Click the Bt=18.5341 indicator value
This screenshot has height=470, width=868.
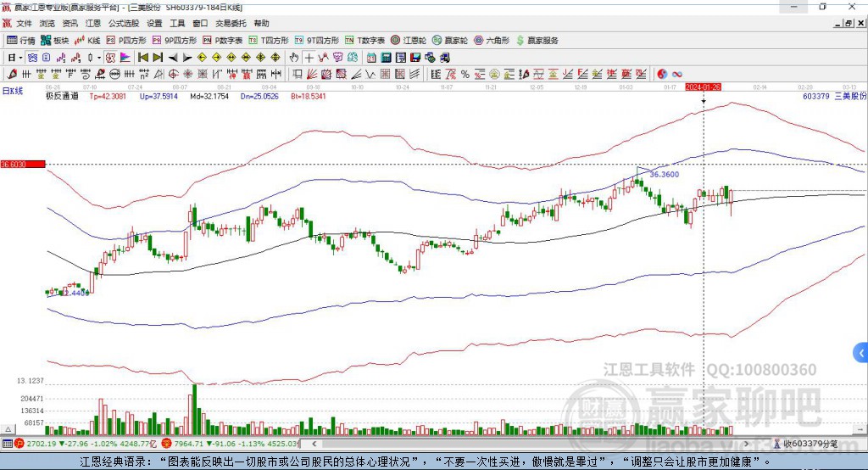coord(309,97)
